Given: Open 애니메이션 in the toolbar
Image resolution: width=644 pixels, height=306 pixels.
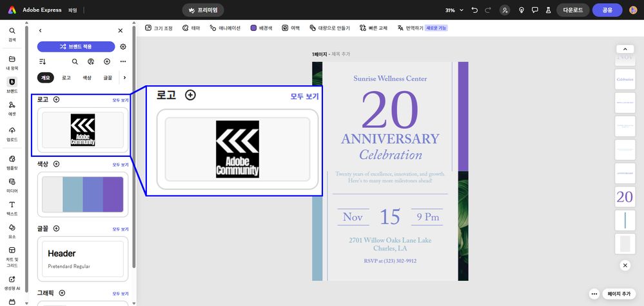Looking at the screenshot, I should 225,28.
